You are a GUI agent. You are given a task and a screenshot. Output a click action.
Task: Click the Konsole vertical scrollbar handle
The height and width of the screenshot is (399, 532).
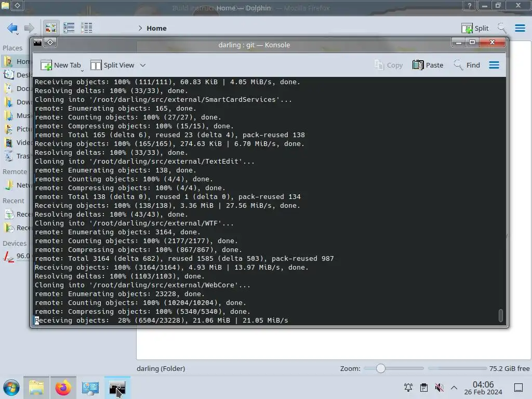501,315
